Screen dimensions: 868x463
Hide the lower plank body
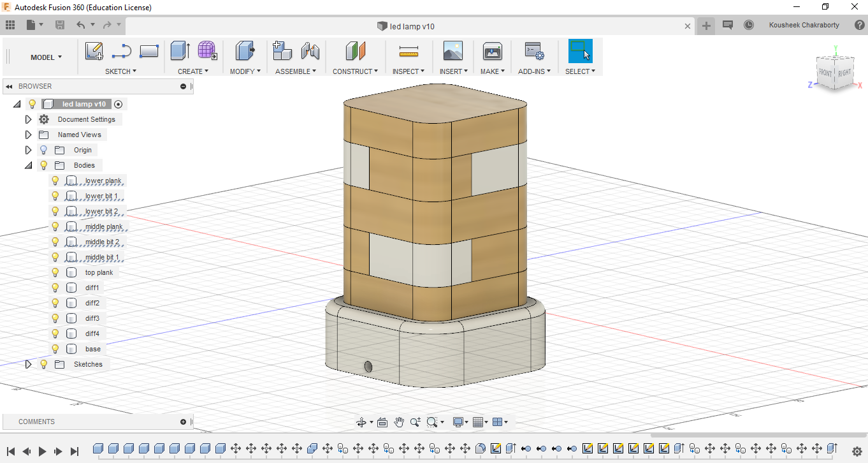[x=55, y=180]
